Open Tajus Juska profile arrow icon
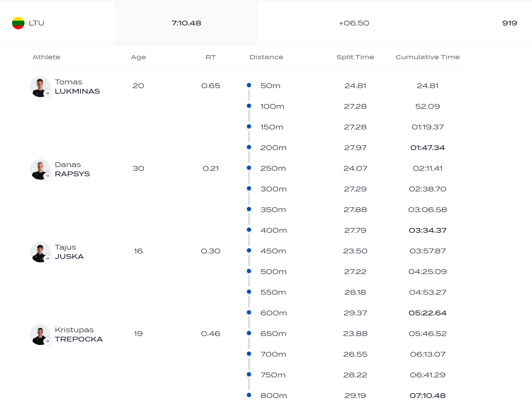Viewport: 532px width, 408px height. (47, 259)
